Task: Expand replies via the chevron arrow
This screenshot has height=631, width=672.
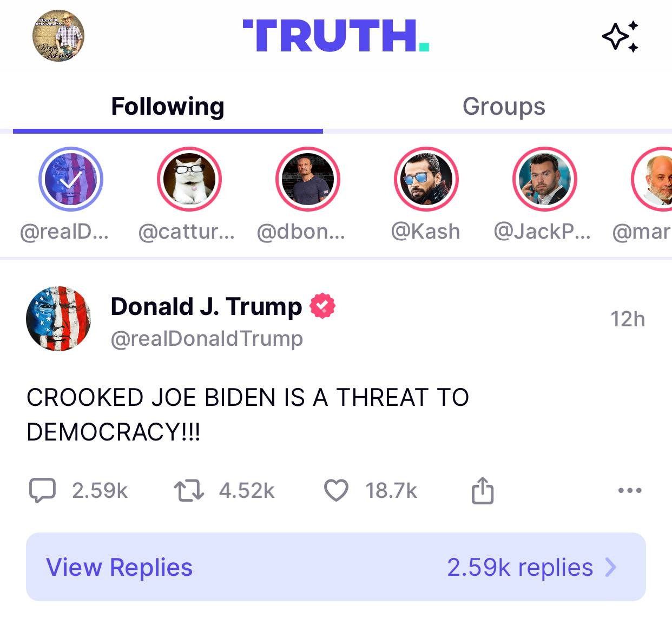Action: (611, 567)
